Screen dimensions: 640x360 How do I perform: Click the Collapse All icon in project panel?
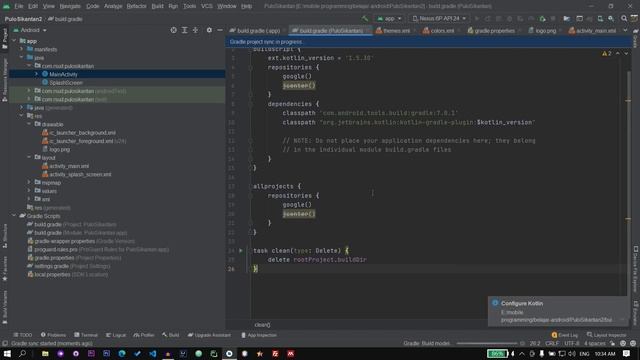[196, 30]
